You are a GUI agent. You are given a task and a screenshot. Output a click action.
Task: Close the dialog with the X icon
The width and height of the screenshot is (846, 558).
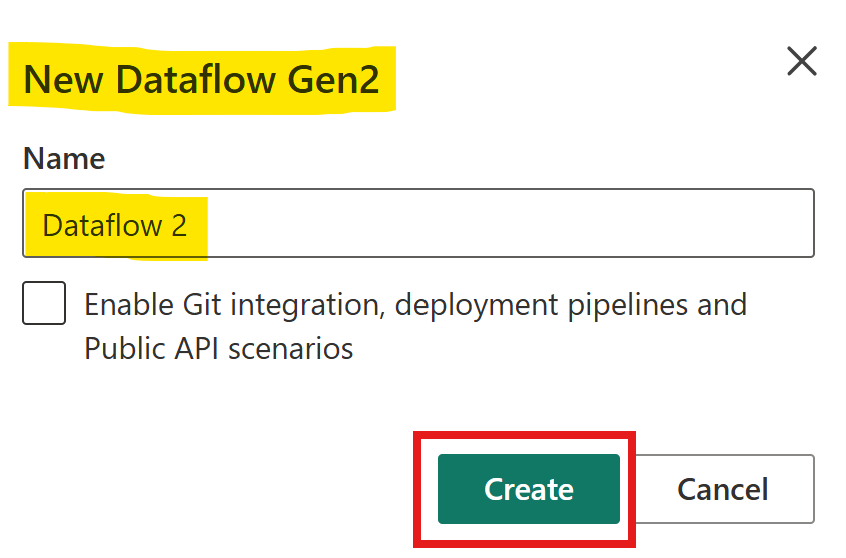click(802, 61)
